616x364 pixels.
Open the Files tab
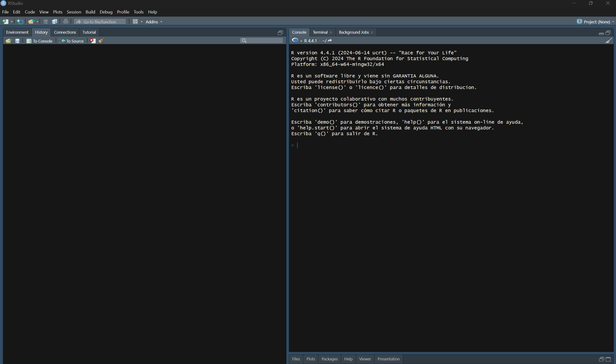296,359
